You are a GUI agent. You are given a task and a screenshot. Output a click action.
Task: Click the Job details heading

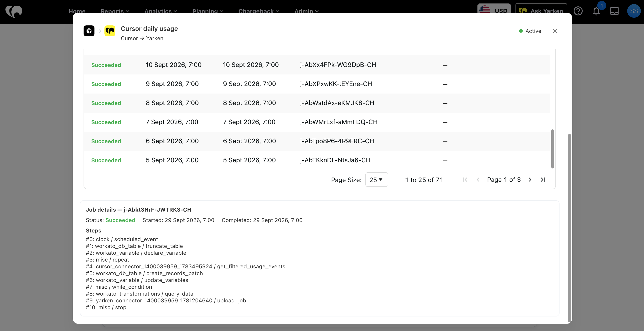coord(139,210)
